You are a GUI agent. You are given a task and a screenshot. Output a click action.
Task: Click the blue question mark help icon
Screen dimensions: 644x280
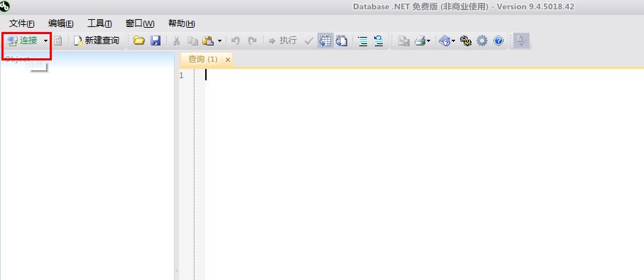498,41
